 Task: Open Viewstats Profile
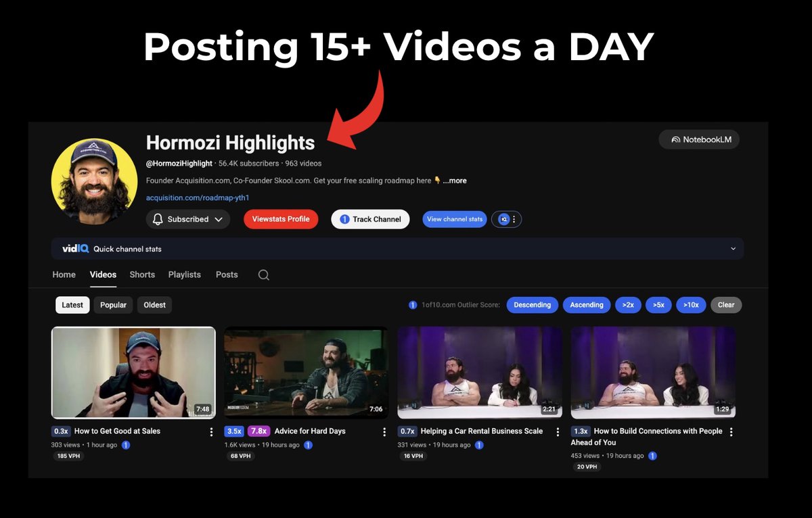281,219
